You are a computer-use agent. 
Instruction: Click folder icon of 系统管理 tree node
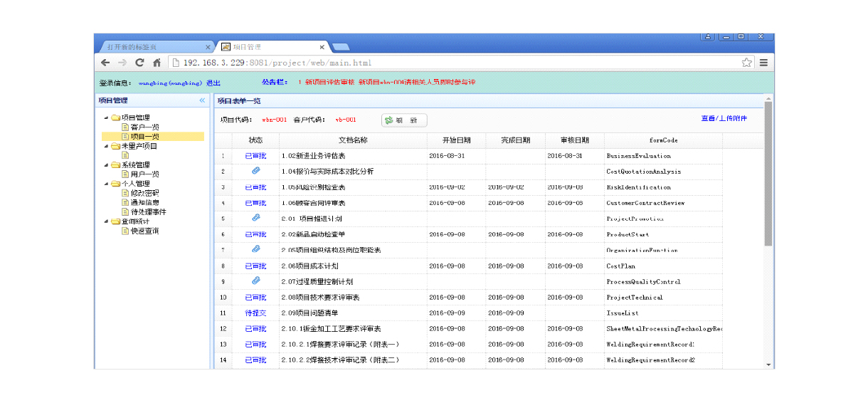pos(115,164)
